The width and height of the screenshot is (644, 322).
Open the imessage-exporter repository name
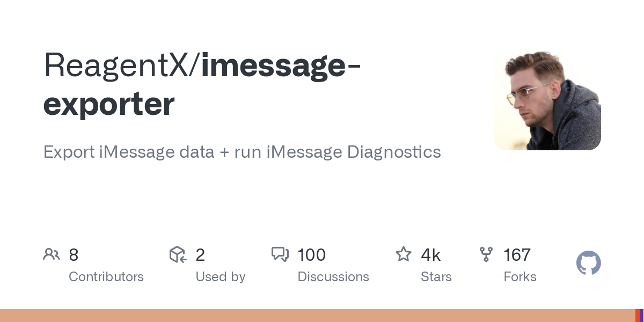tap(201, 85)
